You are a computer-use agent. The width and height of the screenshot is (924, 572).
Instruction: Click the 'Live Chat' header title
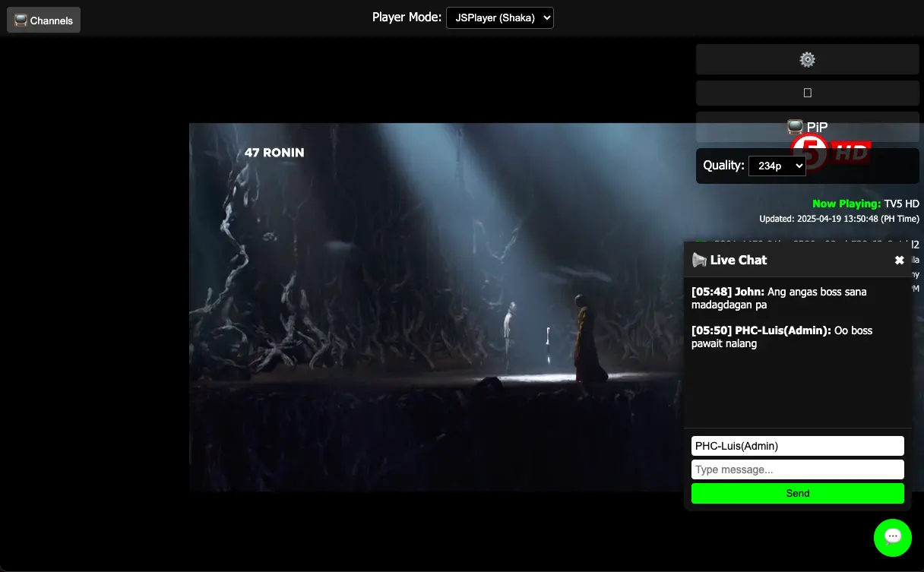[x=738, y=260]
